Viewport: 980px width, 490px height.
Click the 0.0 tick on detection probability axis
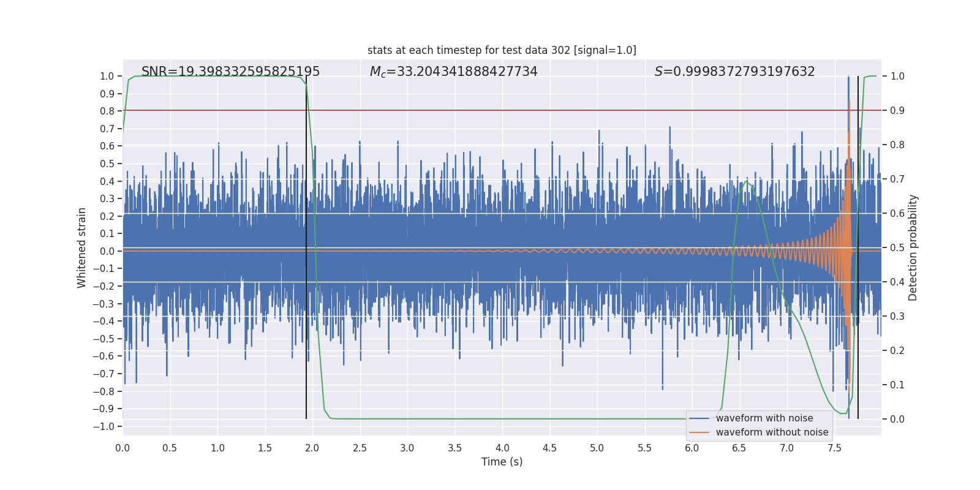[x=897, y=420]
